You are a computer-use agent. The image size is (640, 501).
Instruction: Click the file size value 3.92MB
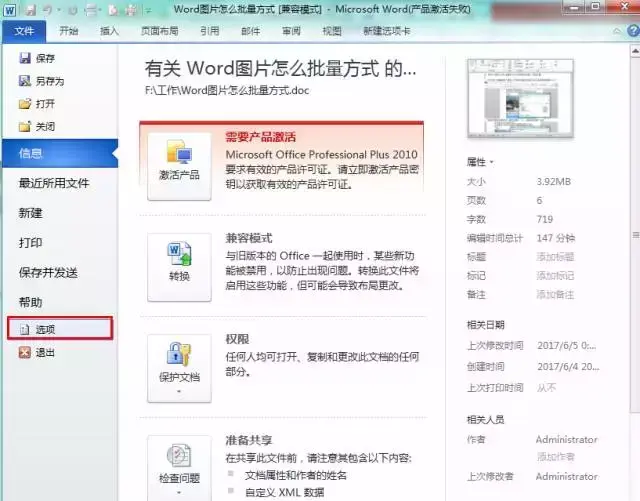point(553,182)
